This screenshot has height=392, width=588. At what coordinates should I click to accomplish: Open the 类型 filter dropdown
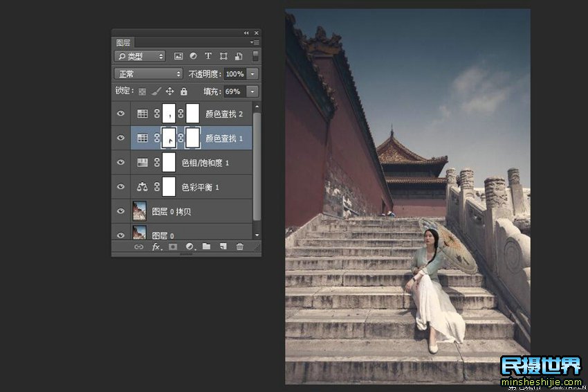click(x=140, y=56)
